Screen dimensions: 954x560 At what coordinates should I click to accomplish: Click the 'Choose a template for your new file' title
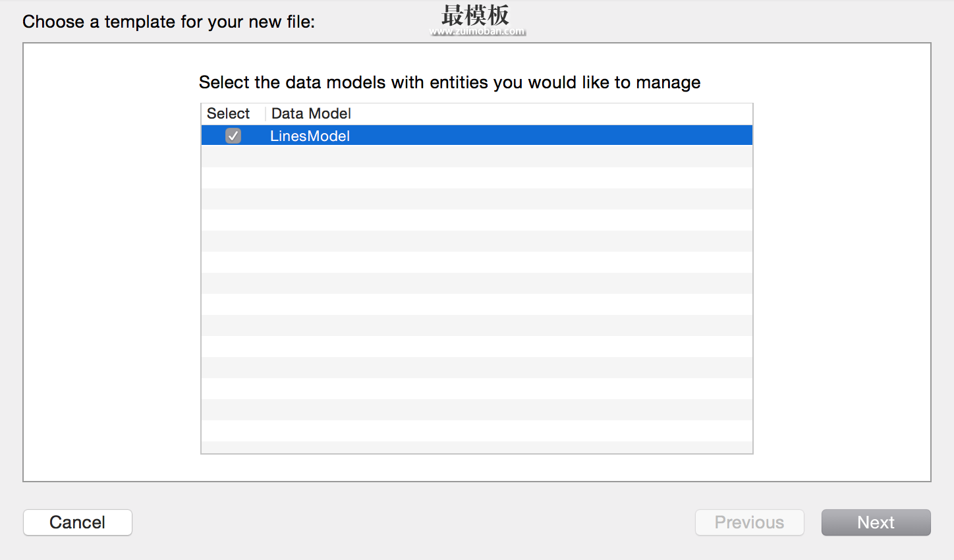(x=169, y=22)
